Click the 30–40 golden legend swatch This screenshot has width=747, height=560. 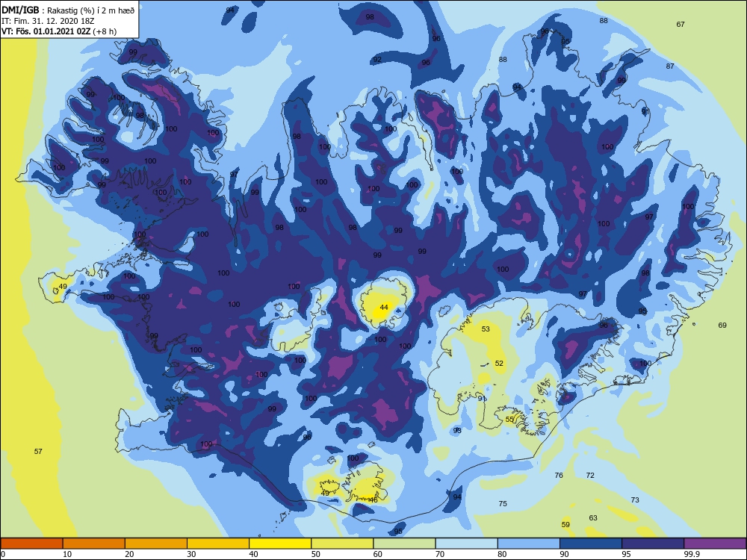(218, 544)
